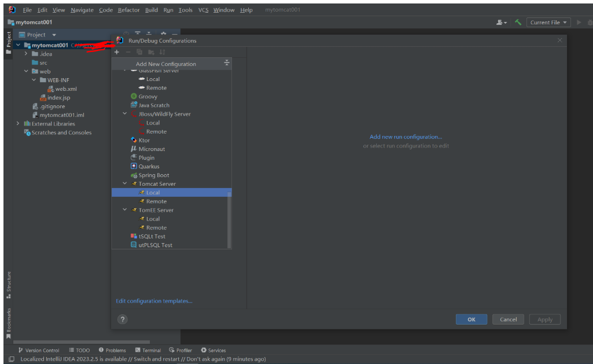
Task: Click the tool windows icon in status bar
Action: coord(12,359)
